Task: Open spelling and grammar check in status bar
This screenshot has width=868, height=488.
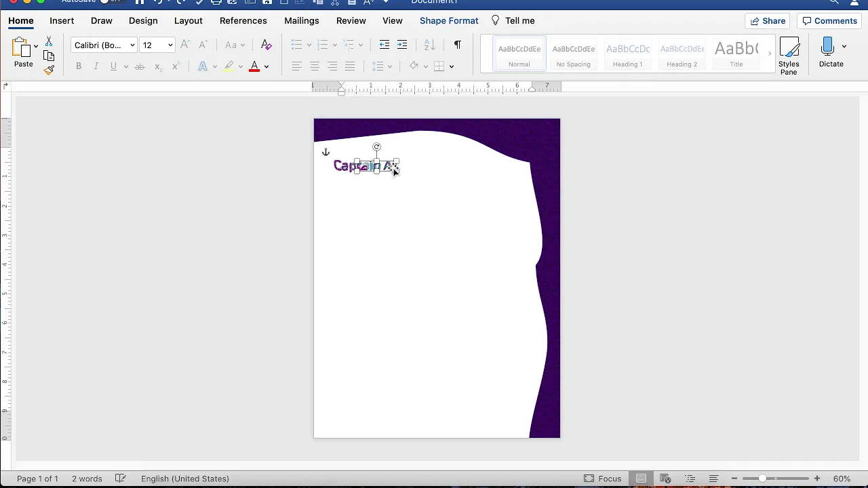Action: click(121, 479)
